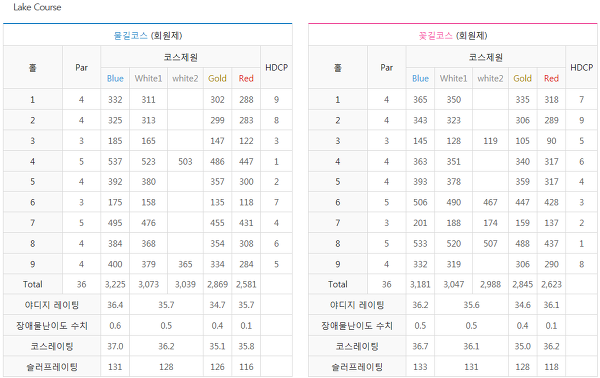The image size is (600, 378).
Task: Click the "533" Blue distance in 꽃길코스 hole 8
Action: pyautogui.click(x=420, y=244)
